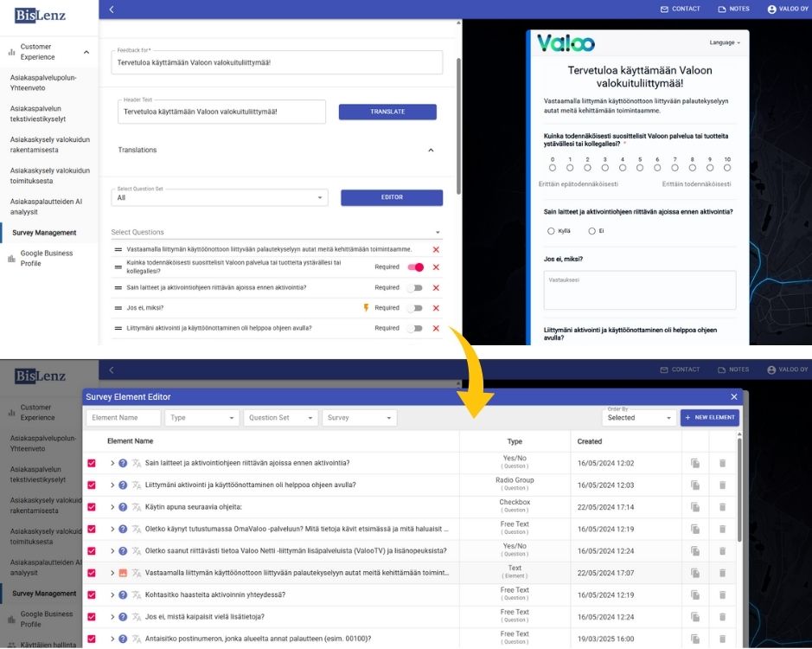
Task: Duplicate the "Kohtasitko haasteita" element
Action: click(x=695, y=595)
